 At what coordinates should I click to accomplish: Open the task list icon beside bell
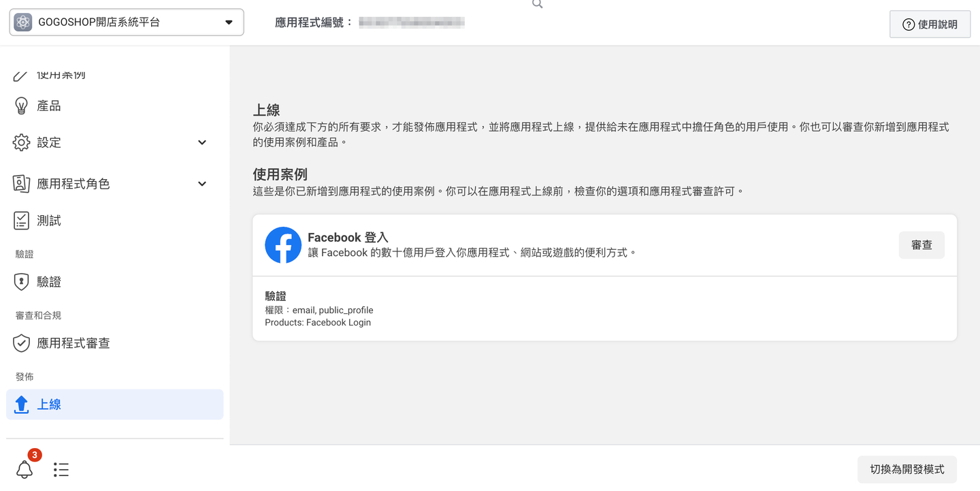coord(61,470)
